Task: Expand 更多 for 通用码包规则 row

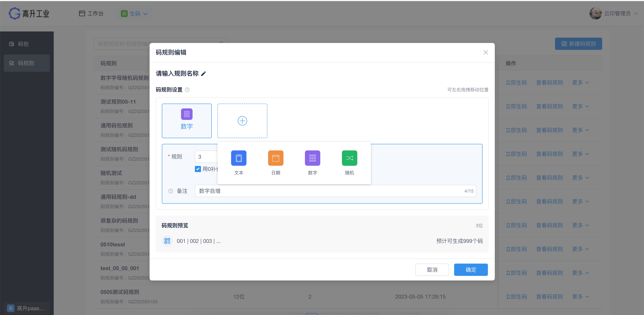Action: pos(581,130)
